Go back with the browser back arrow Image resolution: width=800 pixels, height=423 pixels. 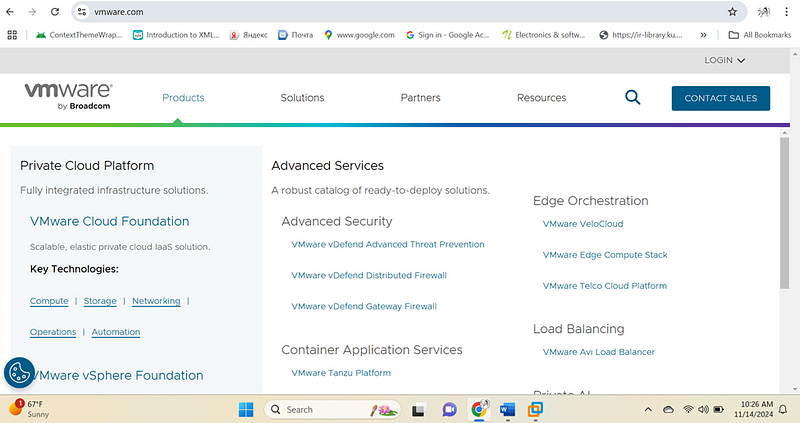10,12
